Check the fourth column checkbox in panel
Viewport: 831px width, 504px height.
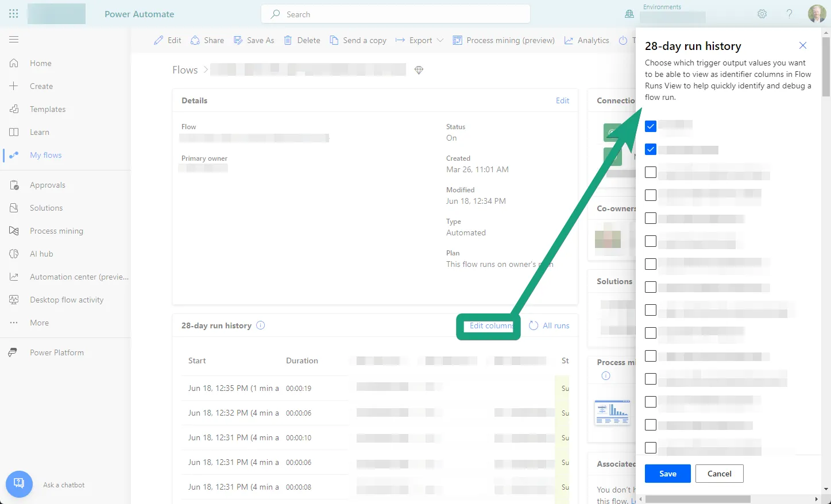coord(651,195)
